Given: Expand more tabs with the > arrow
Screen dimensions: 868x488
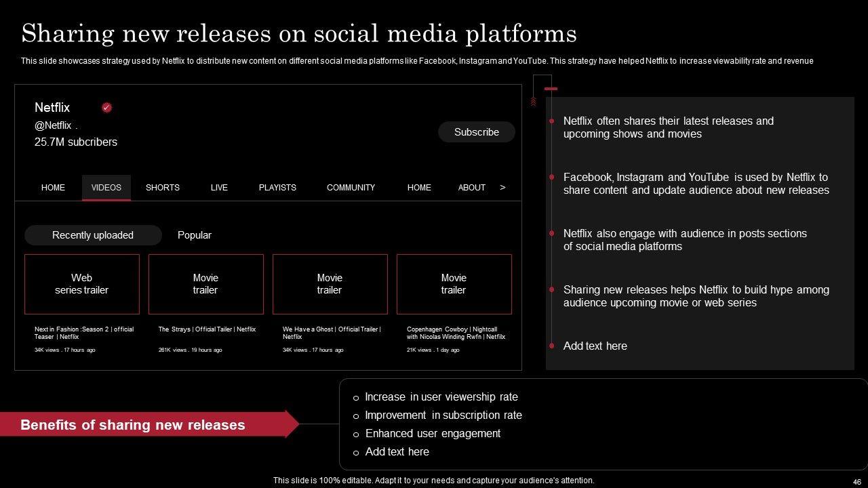Looking at the screenshot, I should (502, 187).
